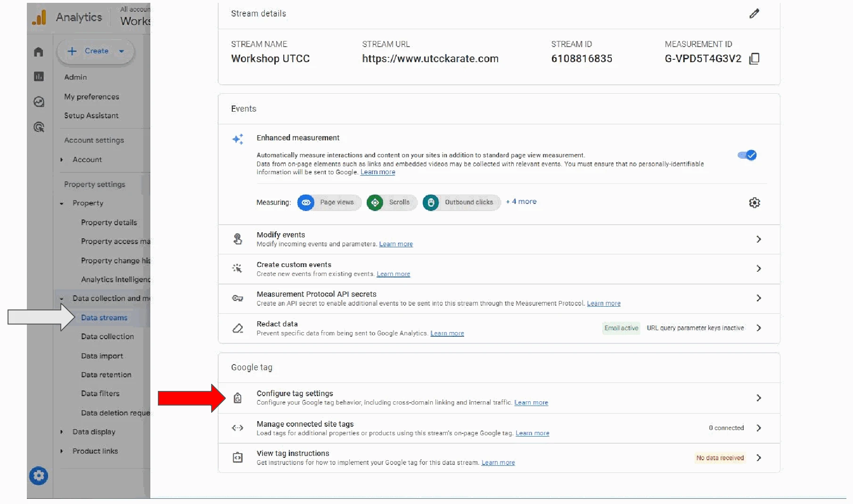Click the No data received badge
This screenshot has width=853, height=504.
tap(720, 458)
